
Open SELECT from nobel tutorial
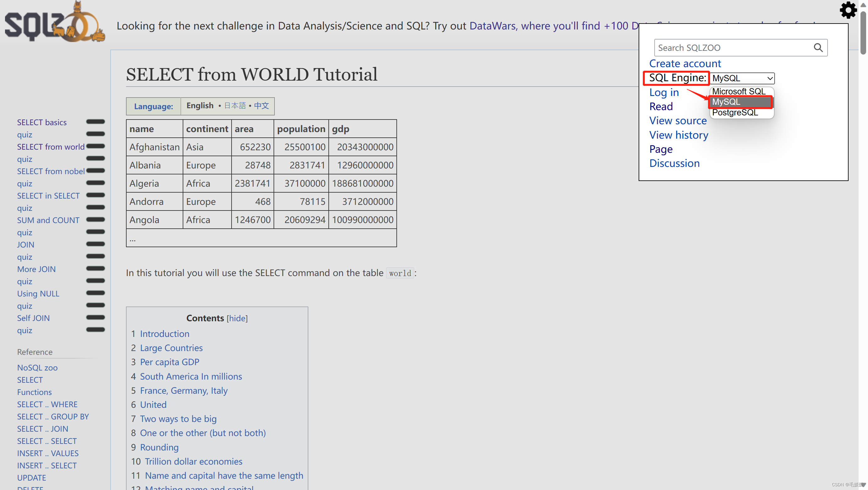[51, 171]
